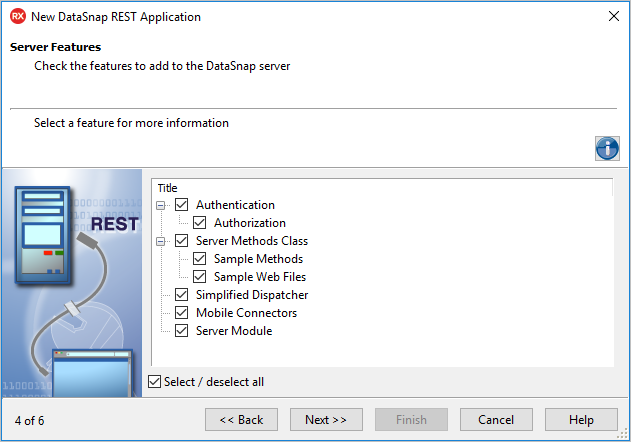The width and height of the screenshot is (631, 442).
Task: Proceed with the Next >> button
Action: [326, 420]
